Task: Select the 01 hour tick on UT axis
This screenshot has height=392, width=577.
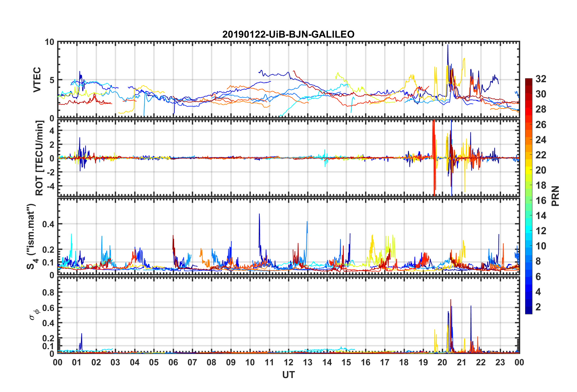Action: click(x=77, y=362)
